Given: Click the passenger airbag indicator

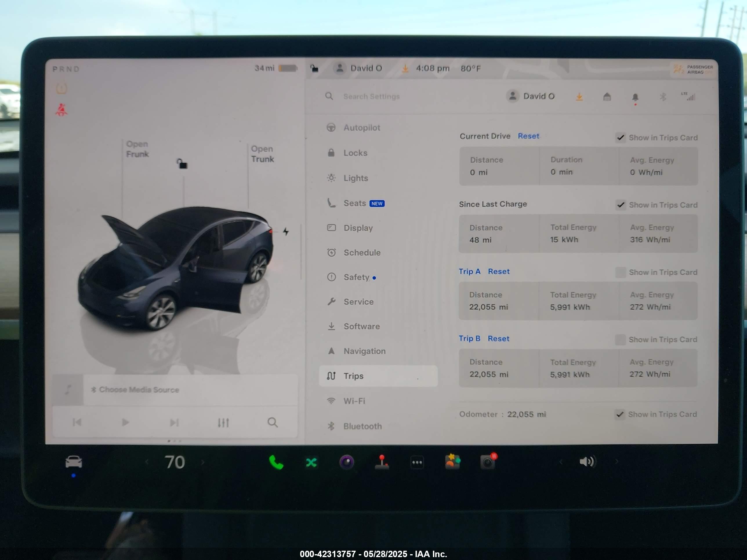Looking at the screenshot, I should click(693, 69).
